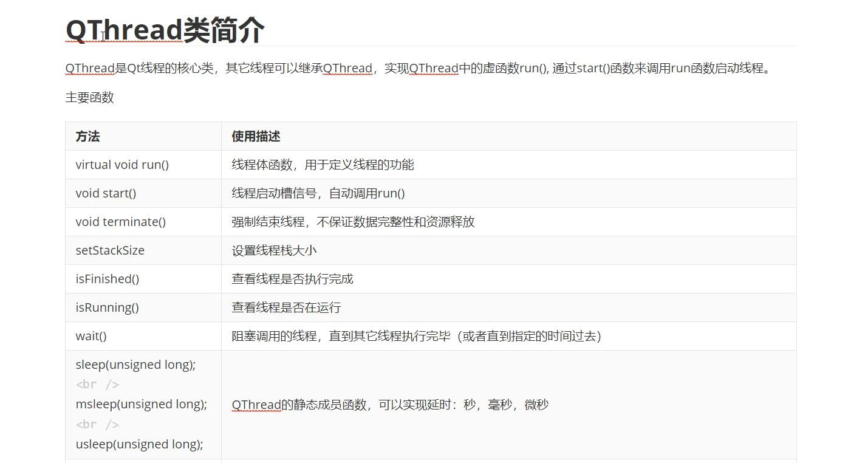The width and height of the screenshot is (868, 463).
Task: Click the description cell for 线程启动槽信号
Action: pos(318,193)
